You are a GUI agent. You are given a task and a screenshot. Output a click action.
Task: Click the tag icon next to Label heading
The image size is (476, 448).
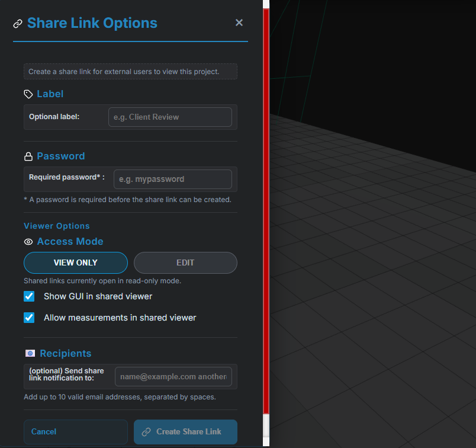(27, 93)
